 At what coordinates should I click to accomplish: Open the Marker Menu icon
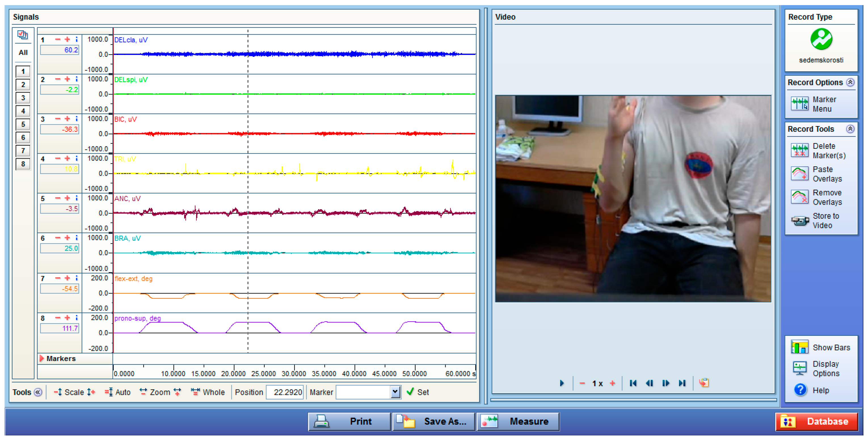[x=799, y=104]
